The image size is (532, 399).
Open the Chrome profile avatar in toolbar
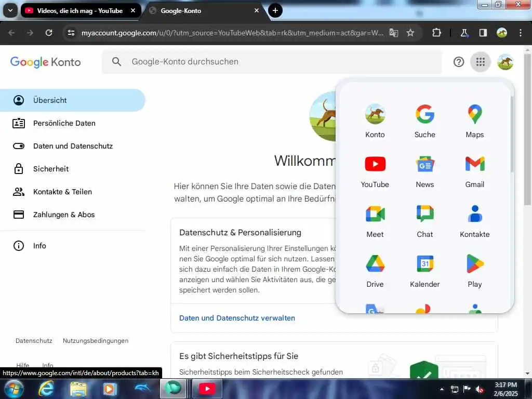pos(502,33)
